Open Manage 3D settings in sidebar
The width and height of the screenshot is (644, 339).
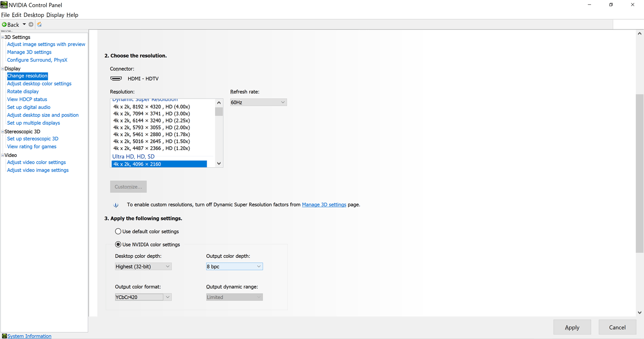click(x=29, y=52)
